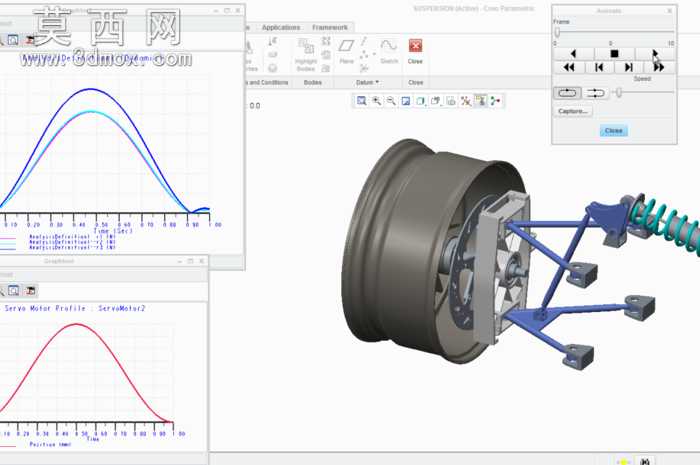Click Close in the Animate dialog
Screen dimensions: 700x465
tap(614, 131)
